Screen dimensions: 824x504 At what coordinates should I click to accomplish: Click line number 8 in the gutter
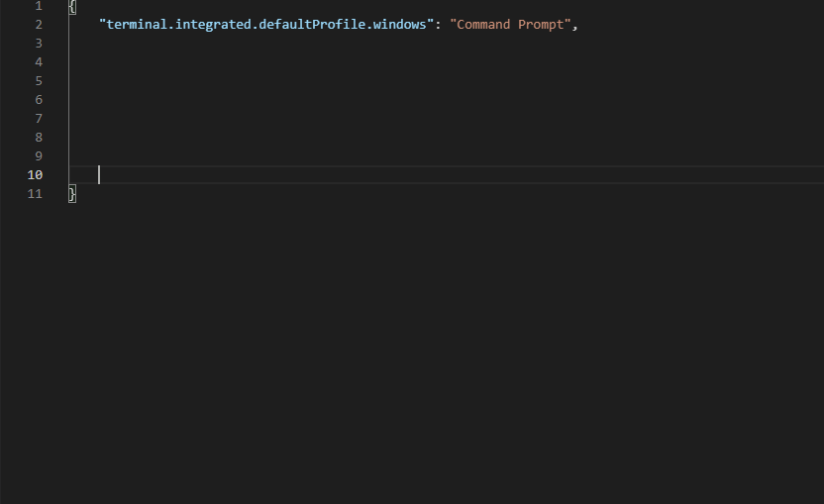(39, 138)
